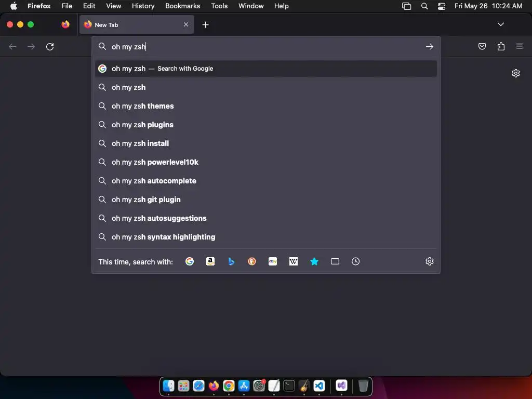The height and width of the screenshot is (399, 532).
Task: Open Stage Manager icon in menu bar
Action: click(406, 6)
